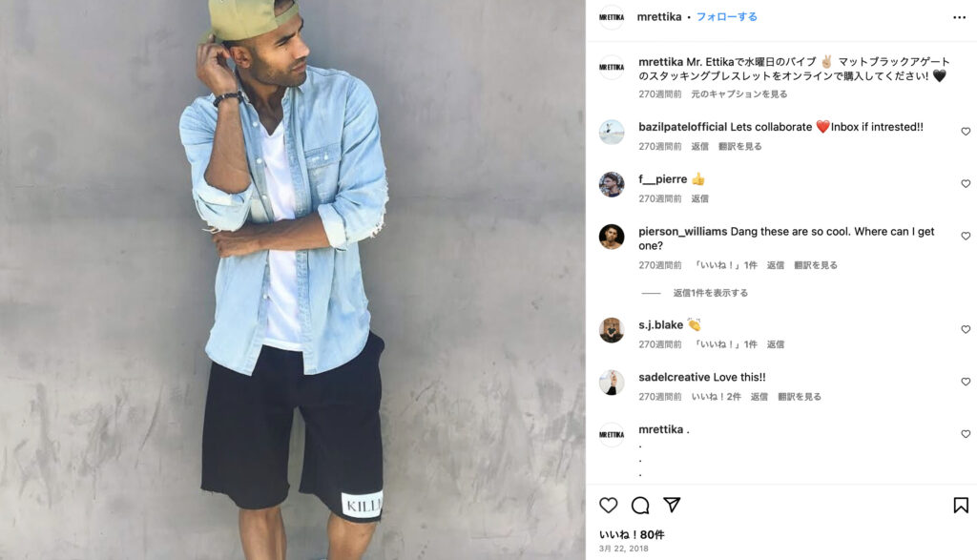Open the s.j.blake username link

tap(660, 325)
